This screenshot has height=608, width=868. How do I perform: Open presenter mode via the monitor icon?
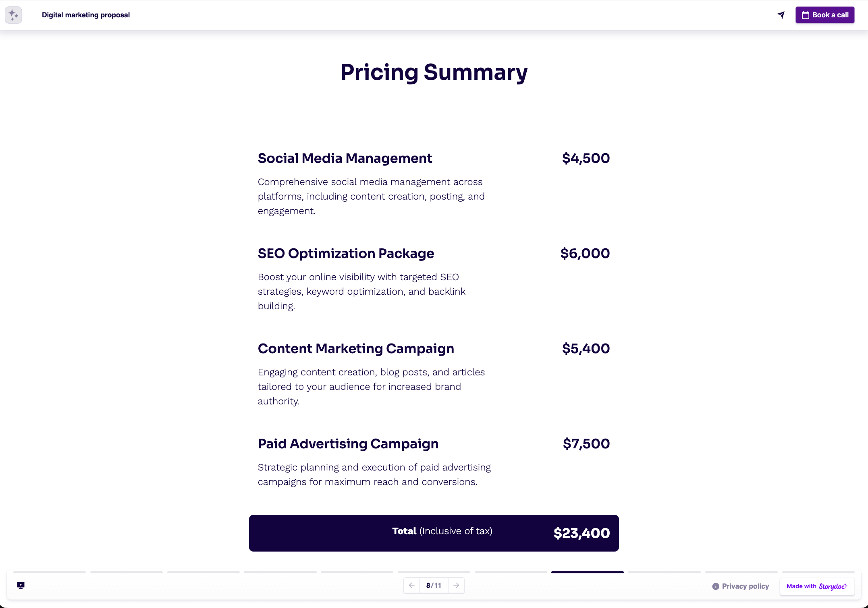tap(21, 585)
